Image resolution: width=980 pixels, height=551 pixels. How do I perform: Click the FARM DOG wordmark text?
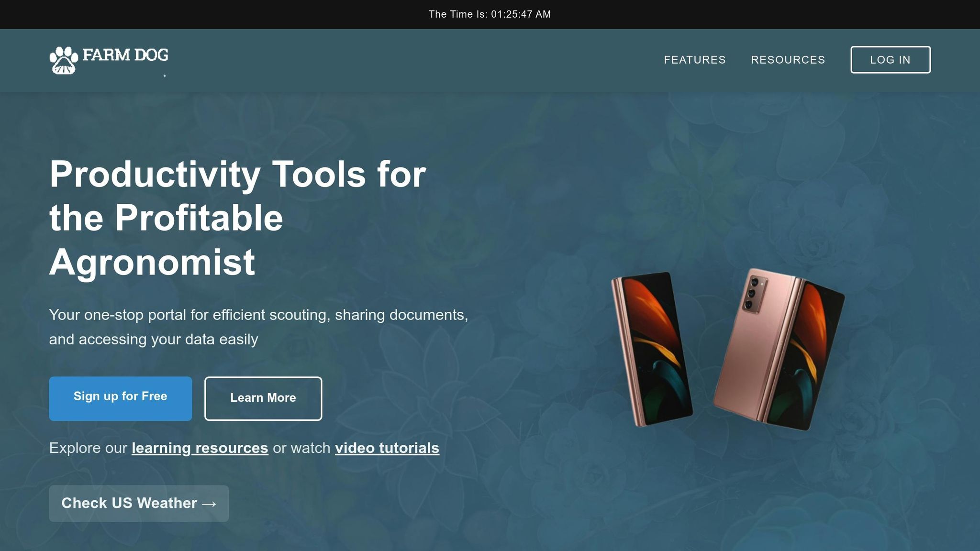pyautogui.click(x=125, y=55)
